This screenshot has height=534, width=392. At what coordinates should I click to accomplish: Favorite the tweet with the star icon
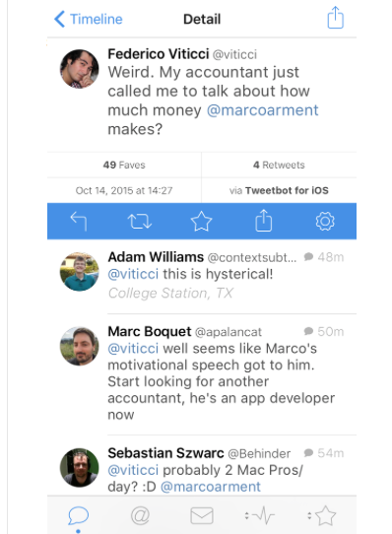[x=201, y=222]
